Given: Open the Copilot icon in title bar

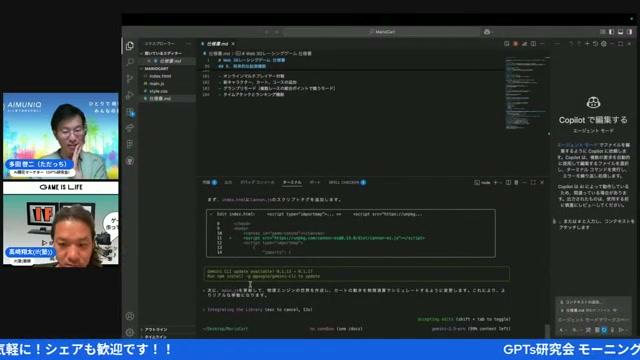Looking at the screenshot, I should pos(487,32).
